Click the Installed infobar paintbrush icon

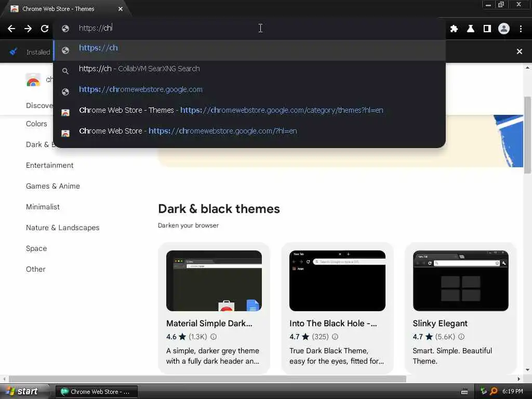pyautogui.click(x=14, y=52)
